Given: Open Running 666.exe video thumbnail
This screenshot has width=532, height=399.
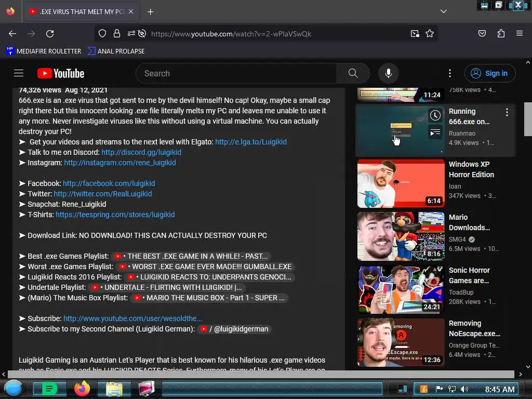Looking at the screenshot, I should click(401, 130).
